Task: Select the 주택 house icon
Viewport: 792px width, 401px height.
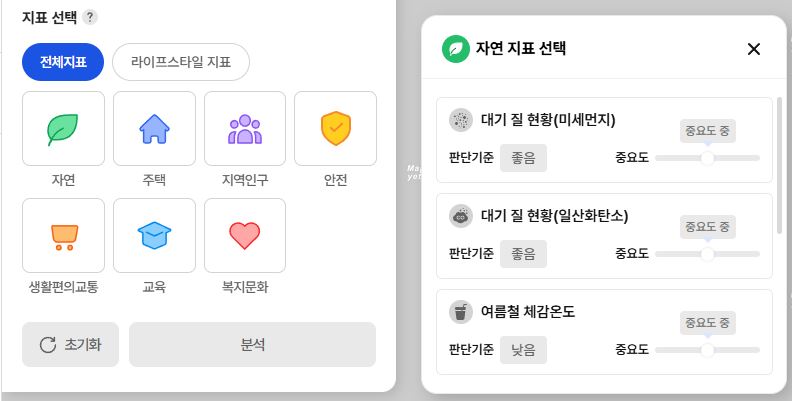Action: (x=154, y=129)
